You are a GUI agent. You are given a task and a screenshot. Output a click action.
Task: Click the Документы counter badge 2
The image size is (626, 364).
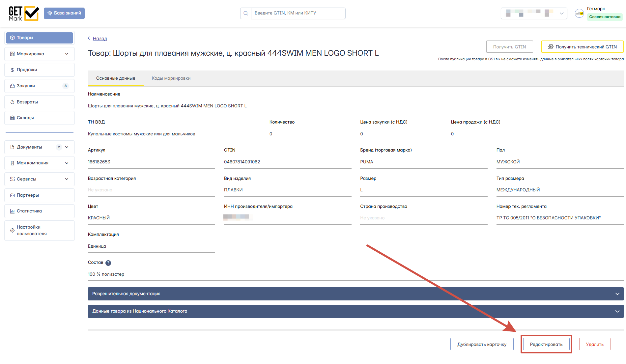coord(59,147)
